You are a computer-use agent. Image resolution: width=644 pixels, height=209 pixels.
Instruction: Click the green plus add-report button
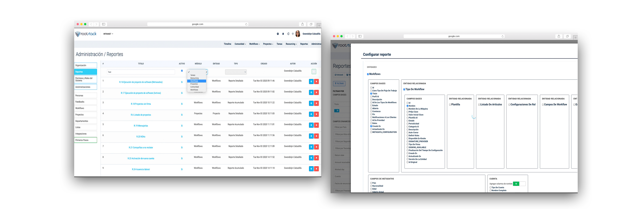click(x=314, y=72)
